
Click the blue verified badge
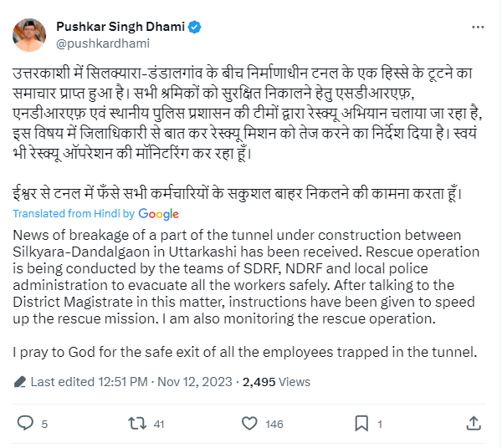(x=194, y=26)
